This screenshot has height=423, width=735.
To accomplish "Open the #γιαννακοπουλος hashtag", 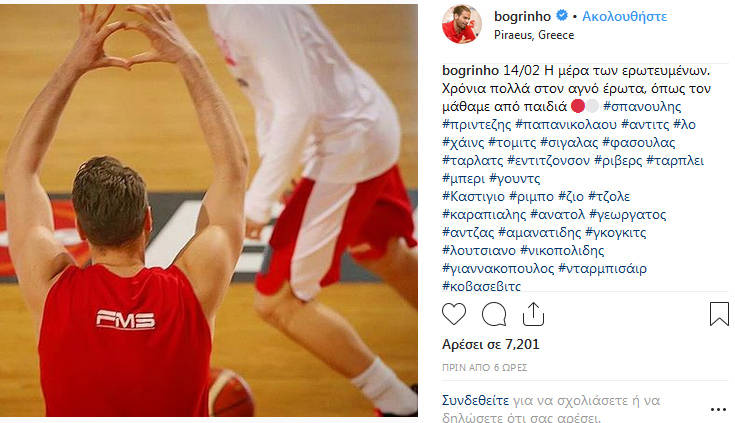I will pos(498,269).
